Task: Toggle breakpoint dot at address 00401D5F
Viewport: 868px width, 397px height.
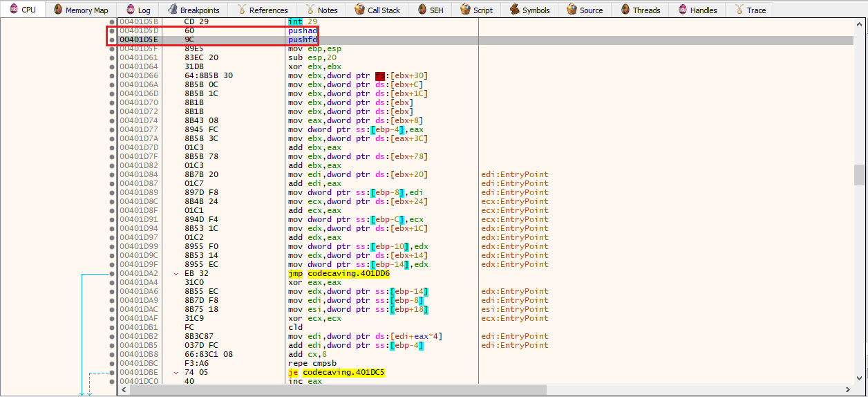Action: [x=112, y=49]
